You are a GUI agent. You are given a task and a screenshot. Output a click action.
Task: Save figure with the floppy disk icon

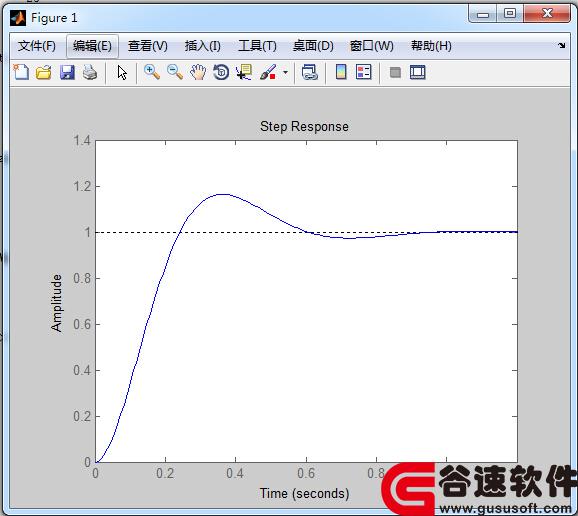point(67,72)
